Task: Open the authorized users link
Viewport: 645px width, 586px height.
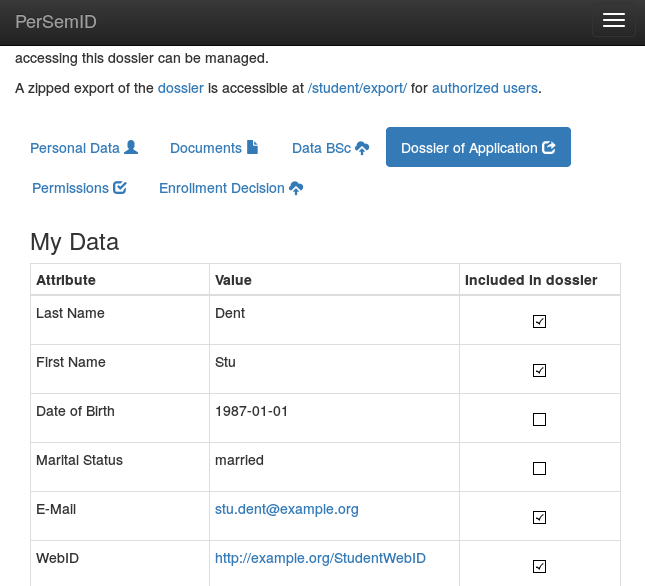Action: tap(485, 88)
